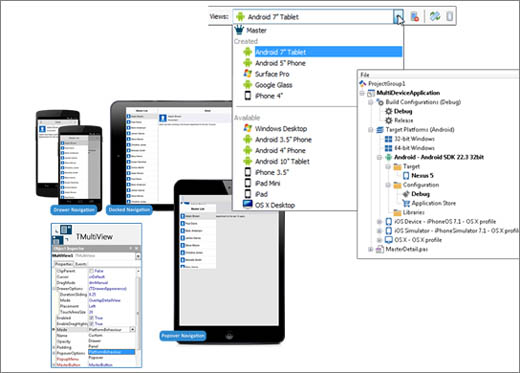Screen dimensions: 520x373
Task: Click the remove view icon beside Views dropdown
Action: tap(414, 16)
